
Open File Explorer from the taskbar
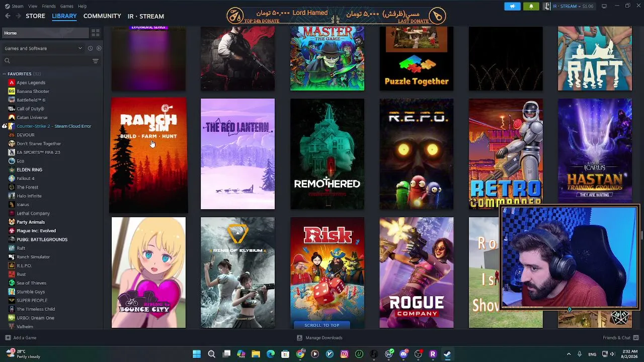(256, 354)
